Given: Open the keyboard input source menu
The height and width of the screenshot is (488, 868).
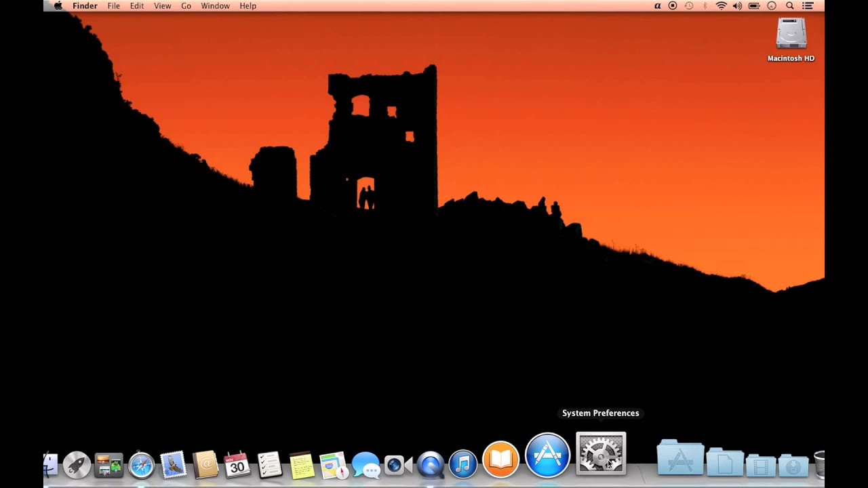Looking at the screenshot, I should coord(657,5).
